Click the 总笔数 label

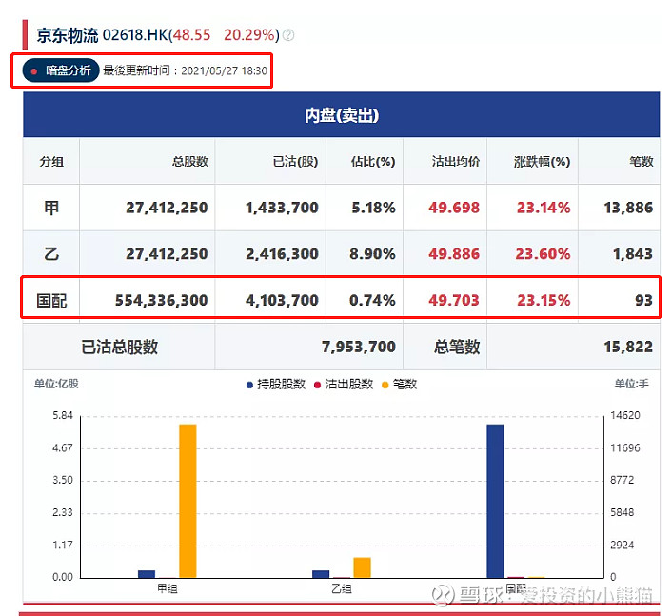[x=457, y=347]
